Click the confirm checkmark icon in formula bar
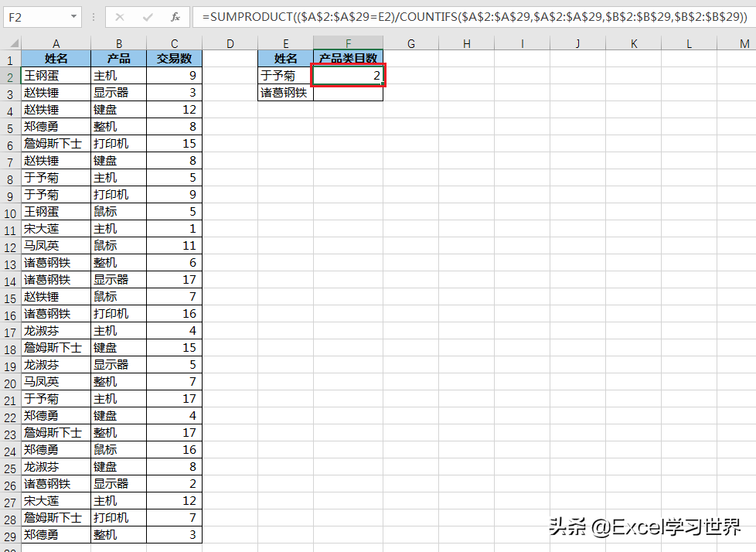 coord(148,17)
